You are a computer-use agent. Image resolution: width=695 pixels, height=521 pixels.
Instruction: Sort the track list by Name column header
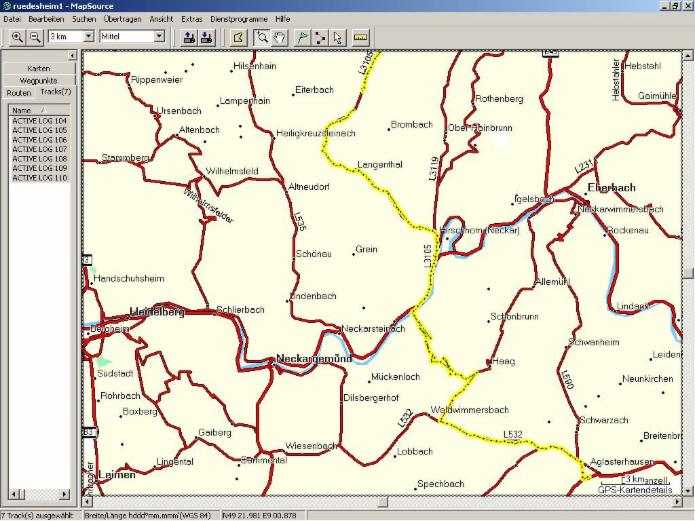tap(22, 109)
